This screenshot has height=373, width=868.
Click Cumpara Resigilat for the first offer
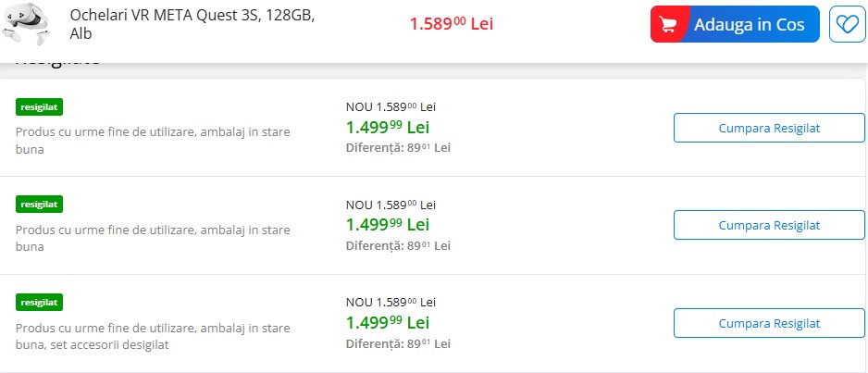pyautogui.click(x=769, y=128)
